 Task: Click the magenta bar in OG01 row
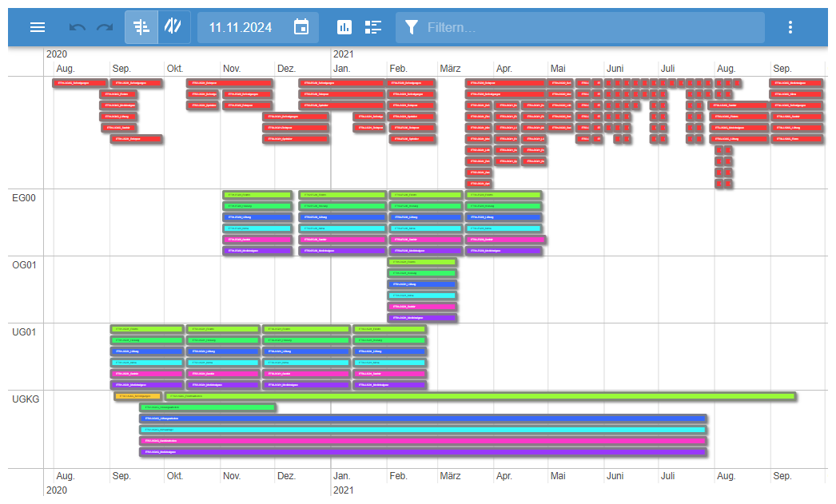point(422,307)
